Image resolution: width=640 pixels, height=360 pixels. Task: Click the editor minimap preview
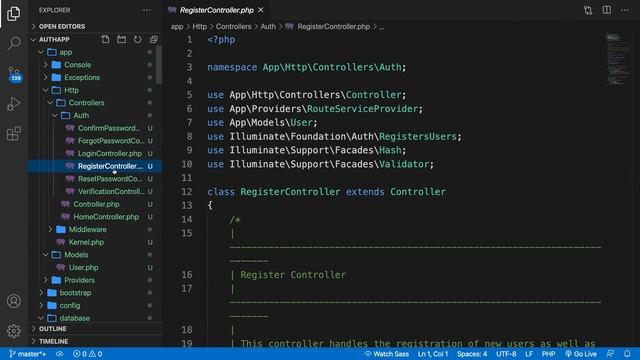pos(619,60)
